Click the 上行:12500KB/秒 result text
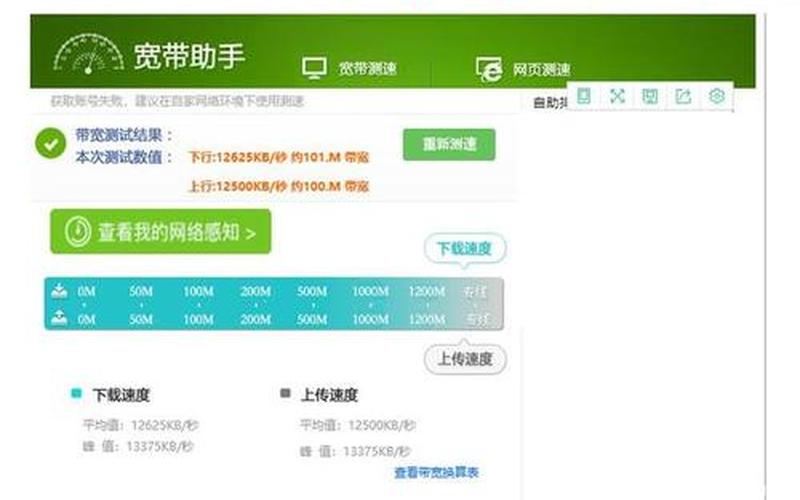800x500 pixels. [x=279, y=186]
